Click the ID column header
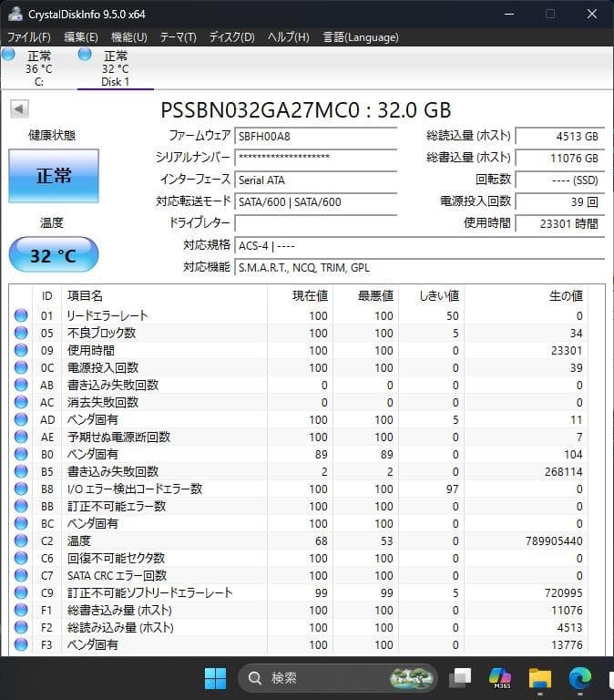The image size is (614, 700). click(x=46, y=295)
